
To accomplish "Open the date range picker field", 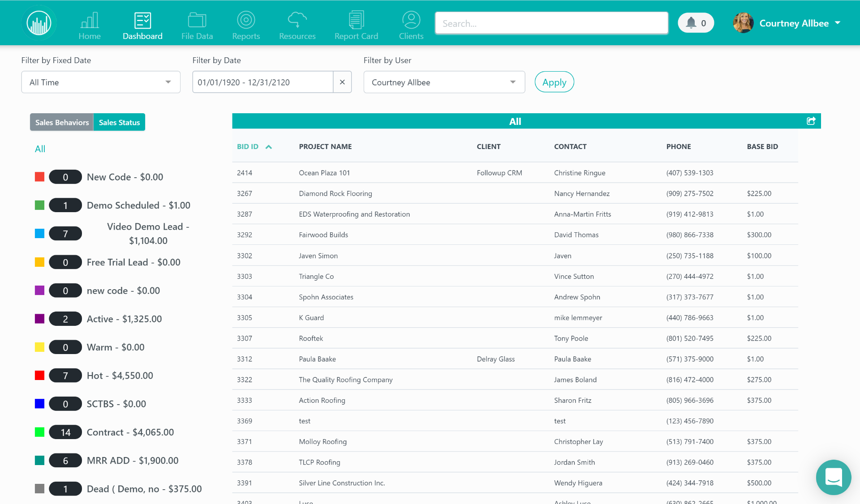I will [x=263, y=82].
